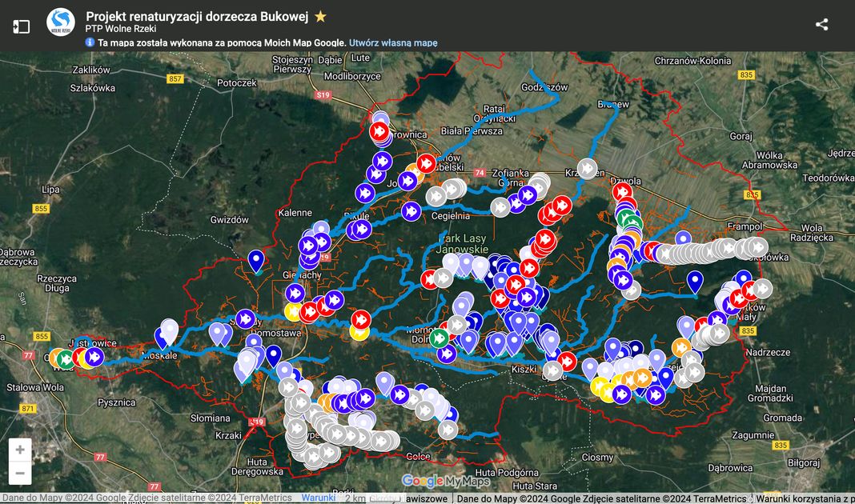The height and width of the screenshot is (504, 855).
Task: Select the dark blue pin south of Frampol
Action: (x=695, y=282)
